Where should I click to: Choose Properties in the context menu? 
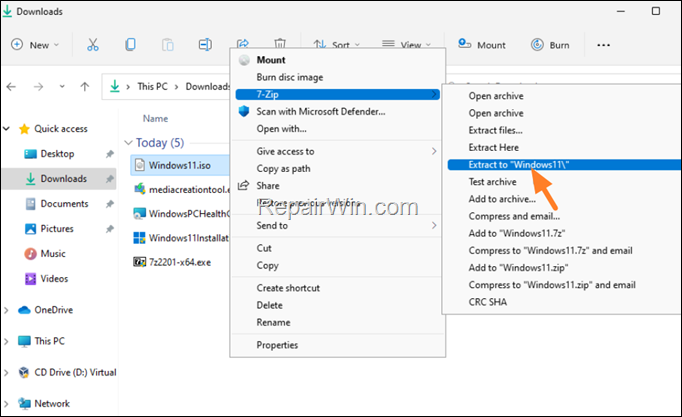point(338,345)
